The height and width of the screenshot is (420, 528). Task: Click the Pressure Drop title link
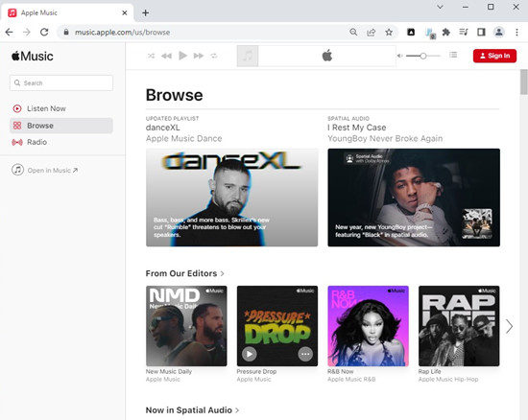[256, 372]
